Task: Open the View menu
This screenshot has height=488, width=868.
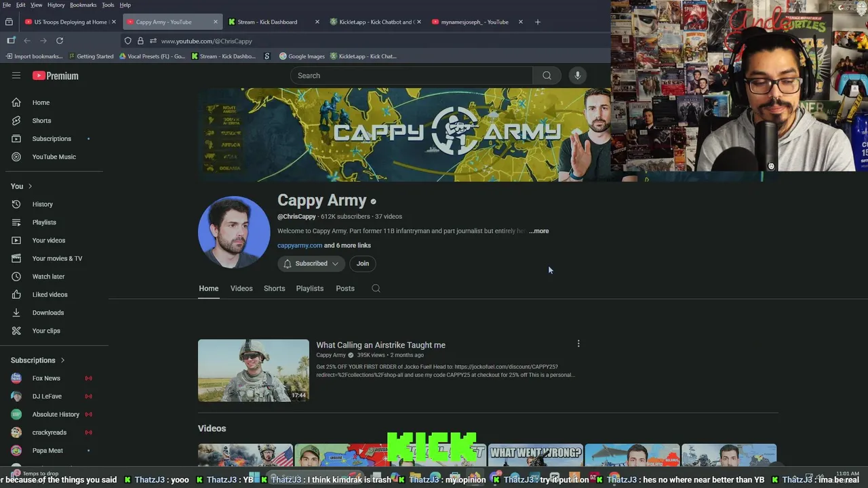Action: coord(37,5)
